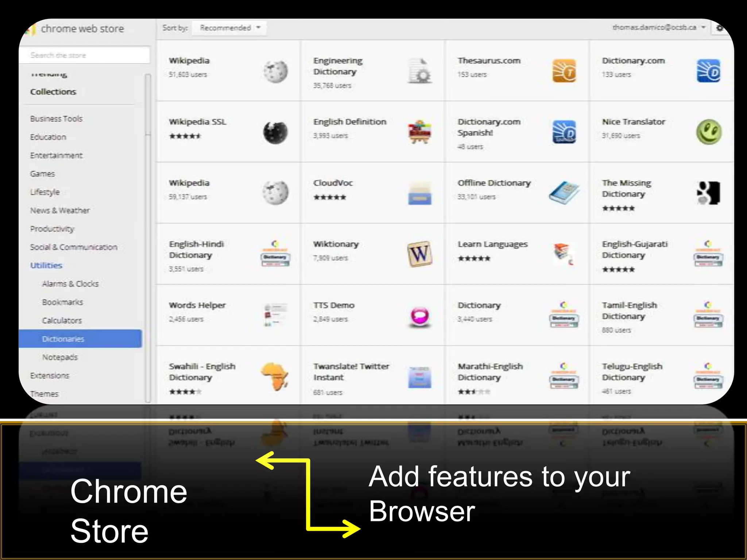Image resolution: width=747 pixels, height=560 pixels.
Task: Open the Calculators subcategory
Action: click(62, 320)
